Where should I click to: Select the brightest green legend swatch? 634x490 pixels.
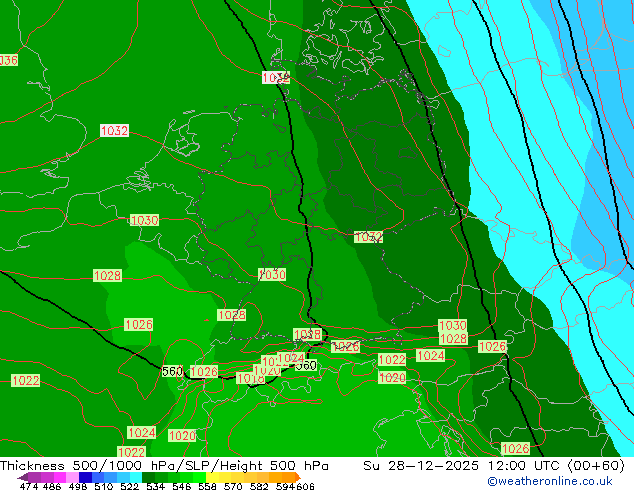tap(199, 477)
